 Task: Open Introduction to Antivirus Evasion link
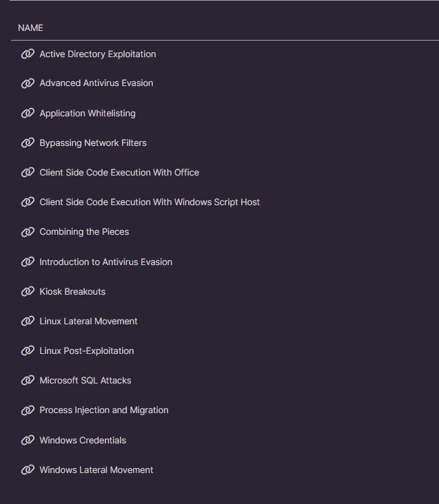click(x=105, y=262)
